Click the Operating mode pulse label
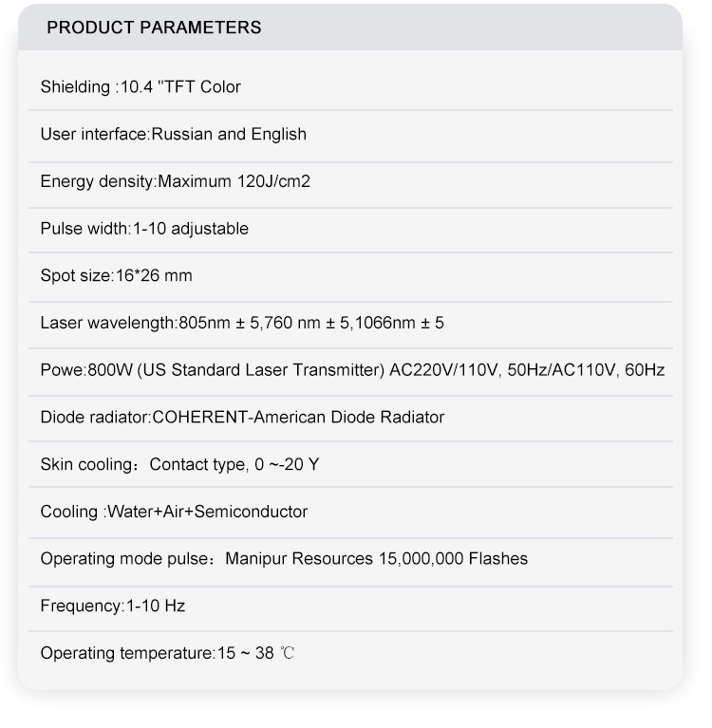 coord(124,559)
